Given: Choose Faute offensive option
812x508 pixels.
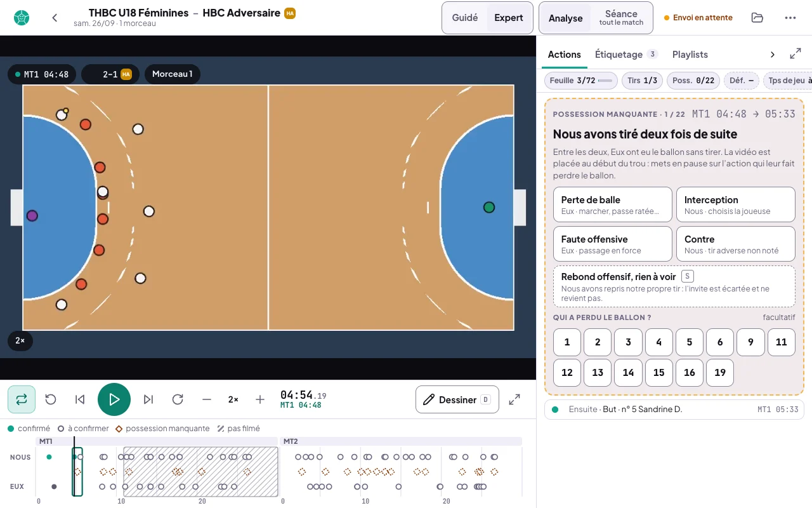Looking at the screenshot, I should click(x=613, y=244).
